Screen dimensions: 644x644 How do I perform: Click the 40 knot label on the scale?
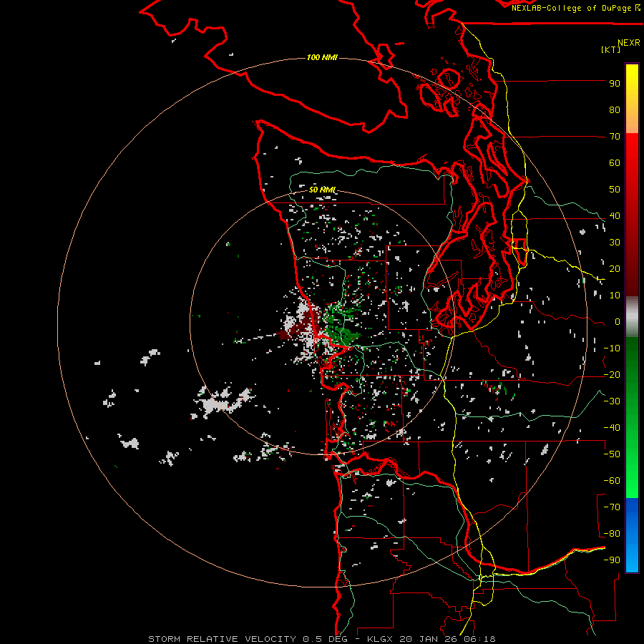click(615, 215)
